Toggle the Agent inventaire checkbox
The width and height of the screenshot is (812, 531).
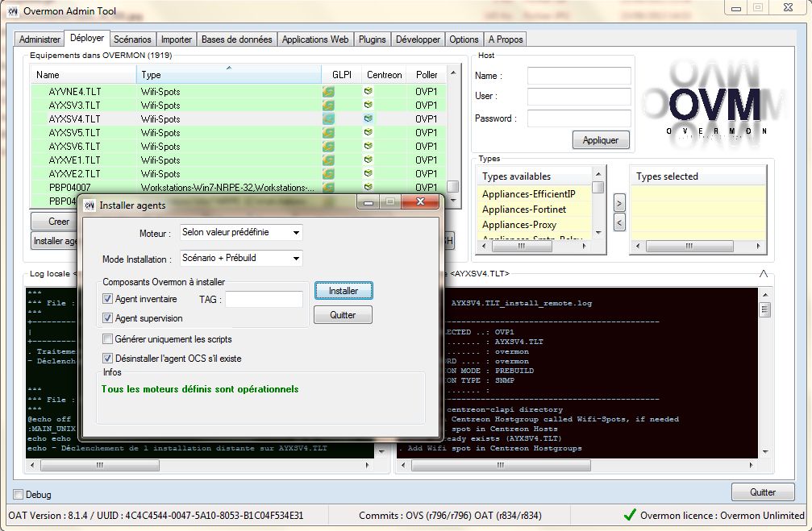coord(107,299)
